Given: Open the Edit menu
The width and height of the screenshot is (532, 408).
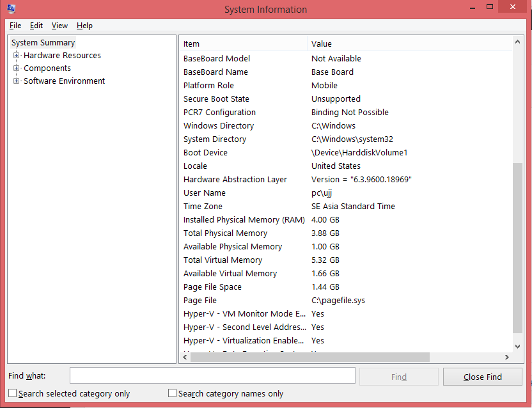Looking at the screenshot, I should click(36, 26).
